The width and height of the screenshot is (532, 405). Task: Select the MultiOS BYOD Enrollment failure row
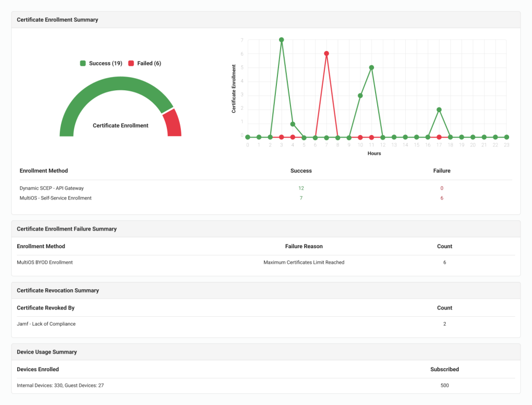[45, 262]
